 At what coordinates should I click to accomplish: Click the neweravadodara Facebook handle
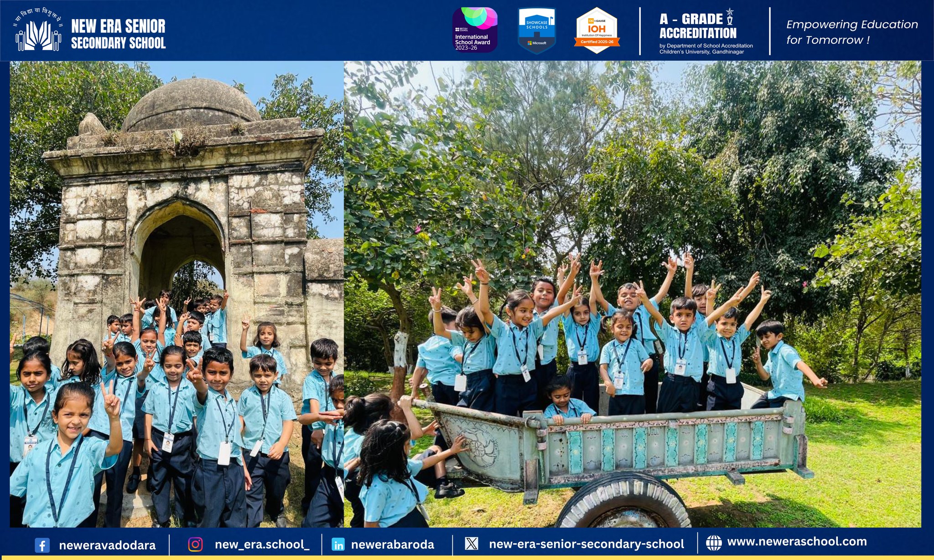click(x=107, y=545)
